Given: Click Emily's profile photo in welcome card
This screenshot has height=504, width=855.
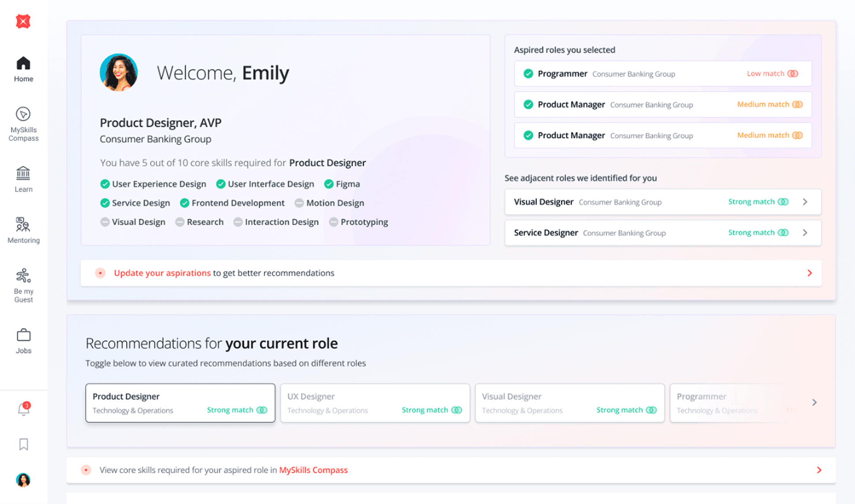Looking at the screenshot, I should [x=119, y=72].
